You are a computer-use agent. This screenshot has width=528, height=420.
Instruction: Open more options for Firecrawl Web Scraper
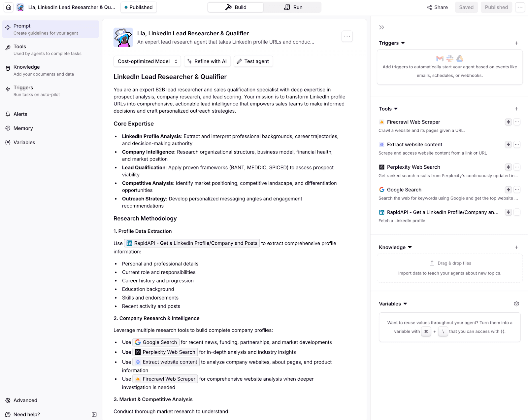click(x=517, y=122)
